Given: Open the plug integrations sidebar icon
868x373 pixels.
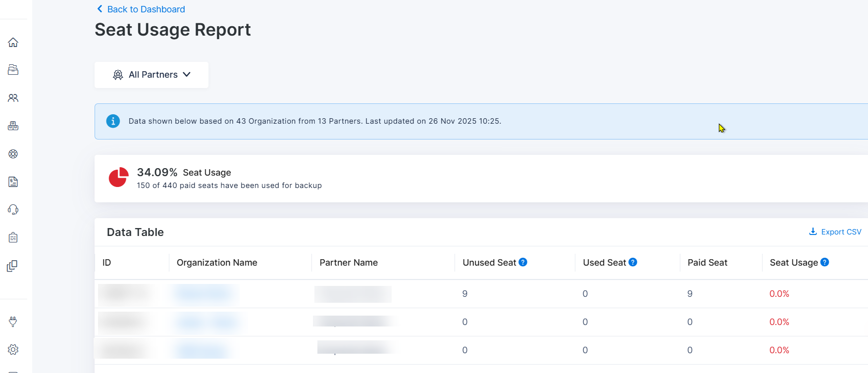Looking at the screenshot, I should coord(13,322).
